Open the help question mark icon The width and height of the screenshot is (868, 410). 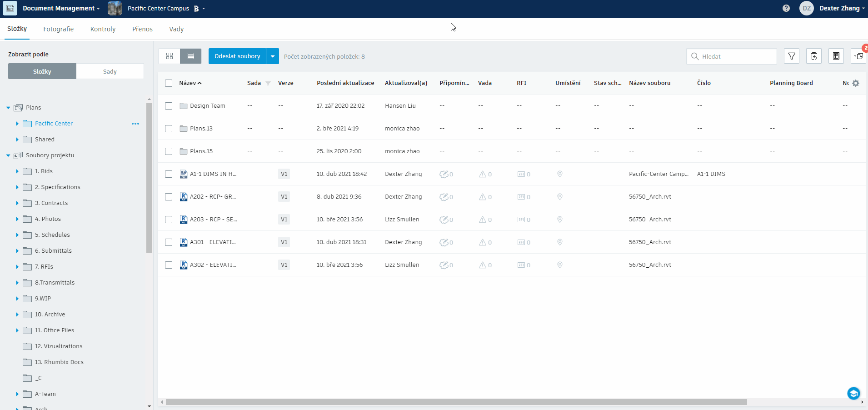pyautogui.click(x=786, y=8)
